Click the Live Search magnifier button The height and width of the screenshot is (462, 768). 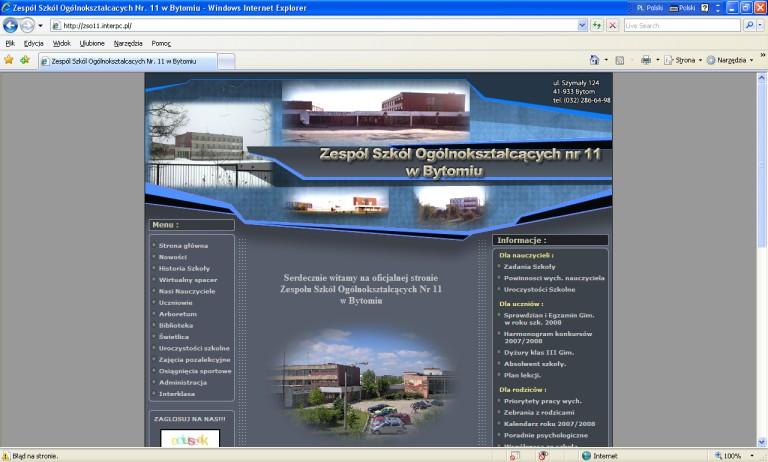click(x=749, y=25)
